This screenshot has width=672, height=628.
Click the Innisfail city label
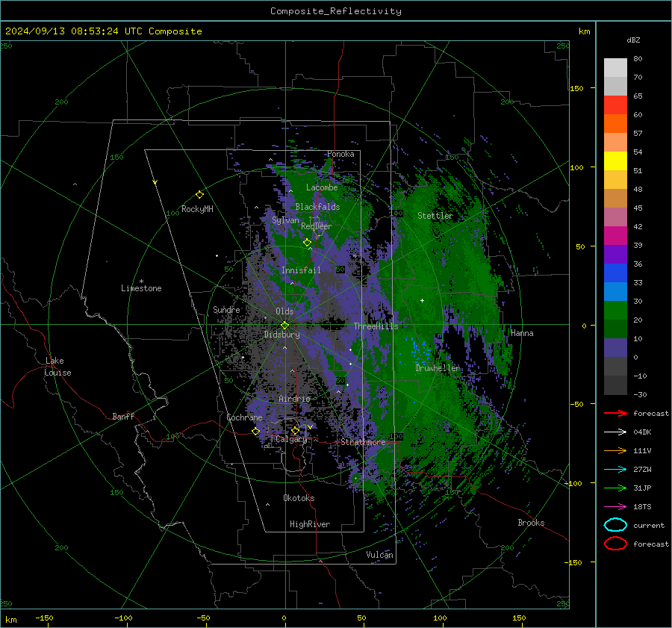(x=301, y=270)
